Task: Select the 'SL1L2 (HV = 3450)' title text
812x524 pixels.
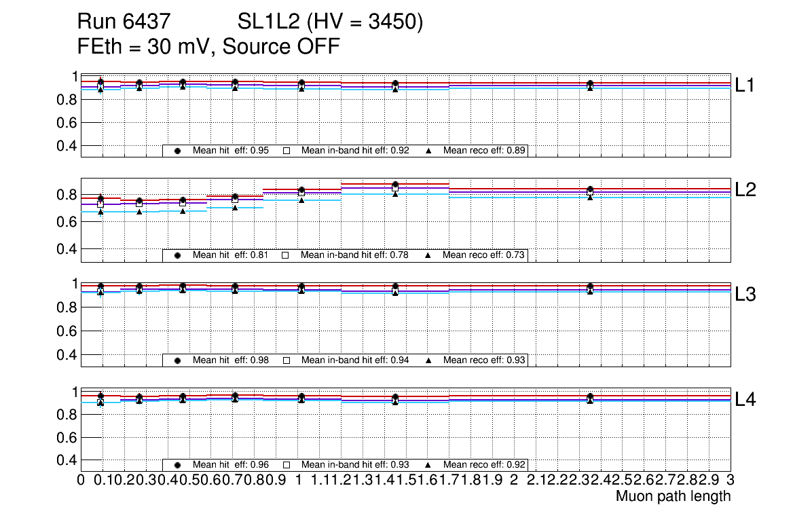Action: tap(330, 23)
